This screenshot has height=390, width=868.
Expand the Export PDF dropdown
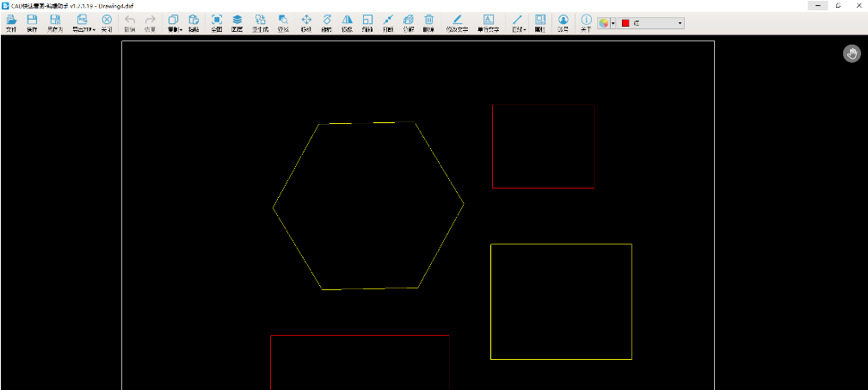tap(94, 30)
